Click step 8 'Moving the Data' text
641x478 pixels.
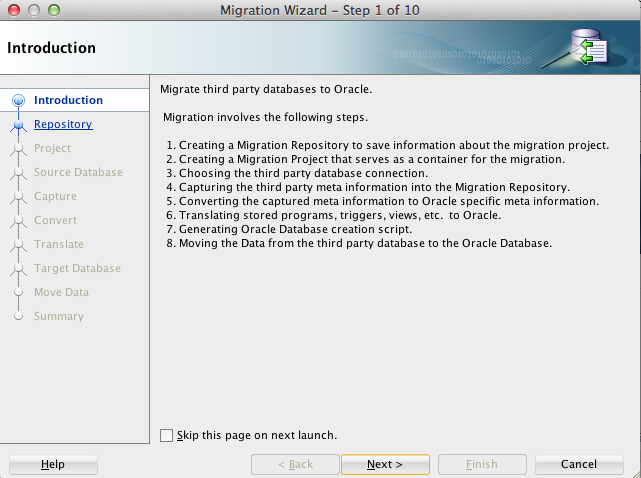359,243
